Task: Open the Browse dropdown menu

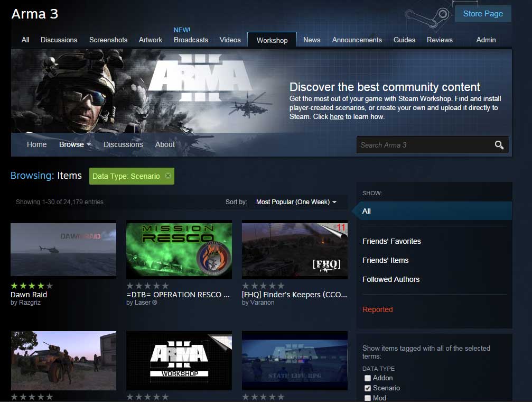Action: (74, 144)
